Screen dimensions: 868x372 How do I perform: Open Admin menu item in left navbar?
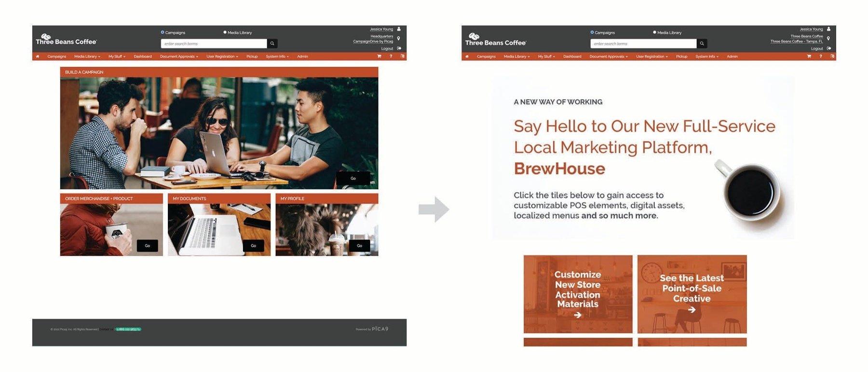pos(302,56)
